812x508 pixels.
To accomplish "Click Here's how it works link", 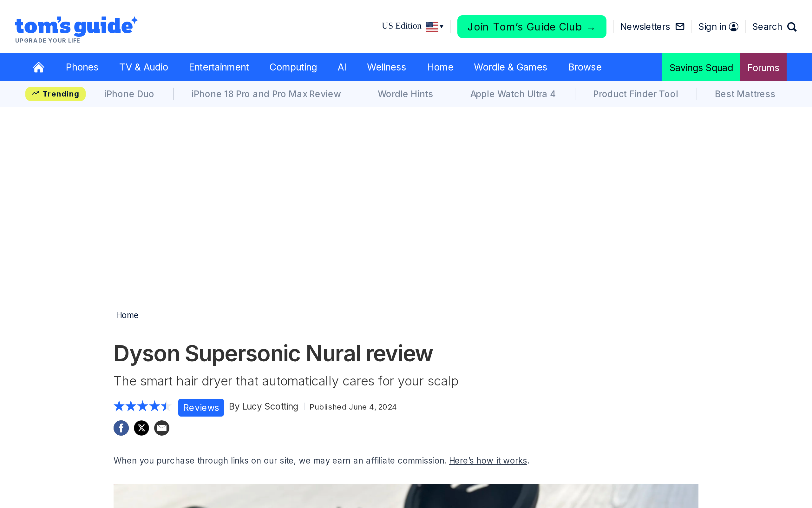I will point(488,461).
